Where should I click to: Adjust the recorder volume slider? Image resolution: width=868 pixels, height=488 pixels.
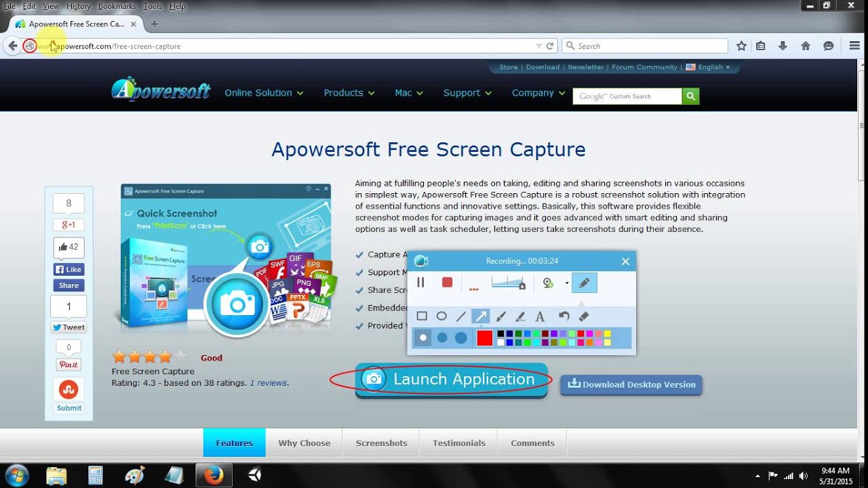click(509, 283)
